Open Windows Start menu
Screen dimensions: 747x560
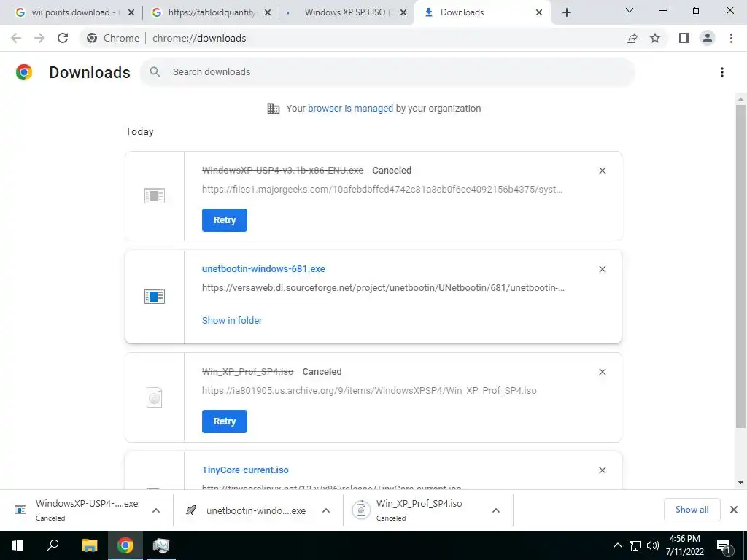[18, 545]
